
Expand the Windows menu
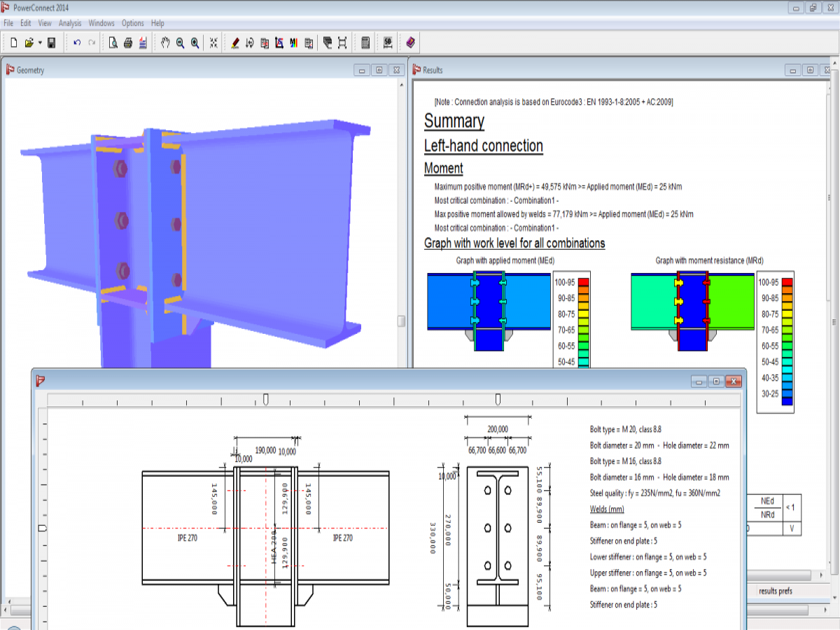[101, 22]
